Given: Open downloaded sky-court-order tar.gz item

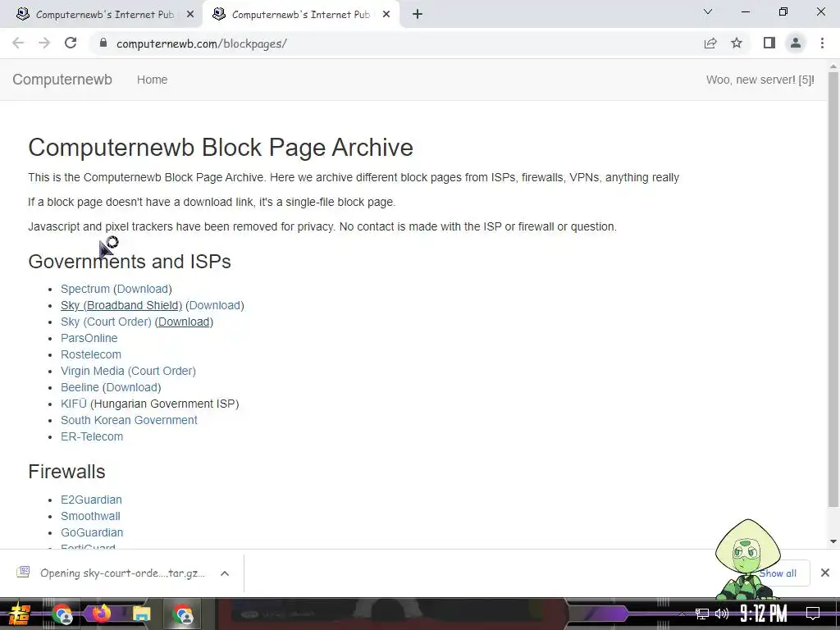Looking at the screenshot, I should point(122,573).
